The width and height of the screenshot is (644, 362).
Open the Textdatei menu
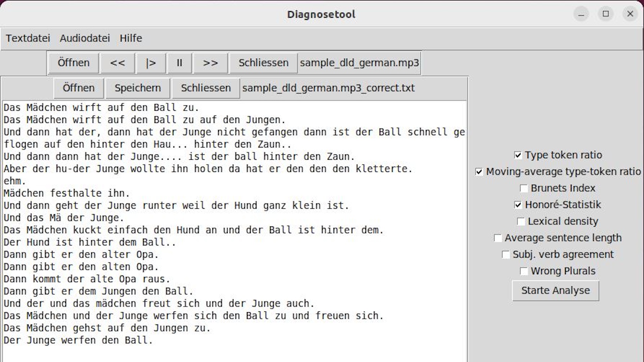coord(28,38)
